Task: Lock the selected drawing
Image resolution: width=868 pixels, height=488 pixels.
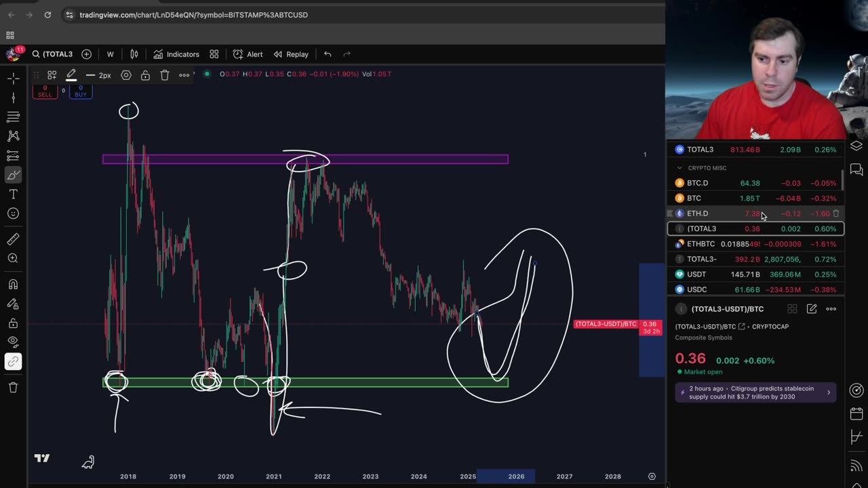Action: pyautogui.click(x=145, y=75)
